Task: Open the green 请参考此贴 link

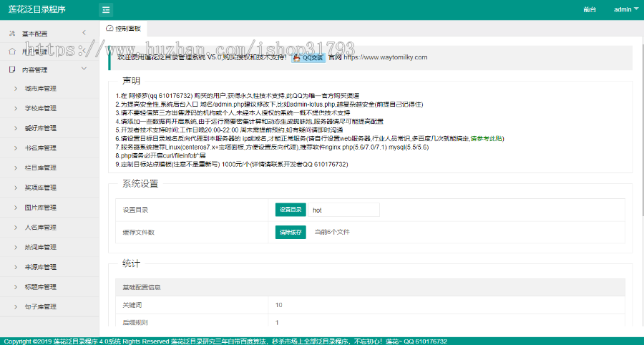Action: click(x=487, y=138)
